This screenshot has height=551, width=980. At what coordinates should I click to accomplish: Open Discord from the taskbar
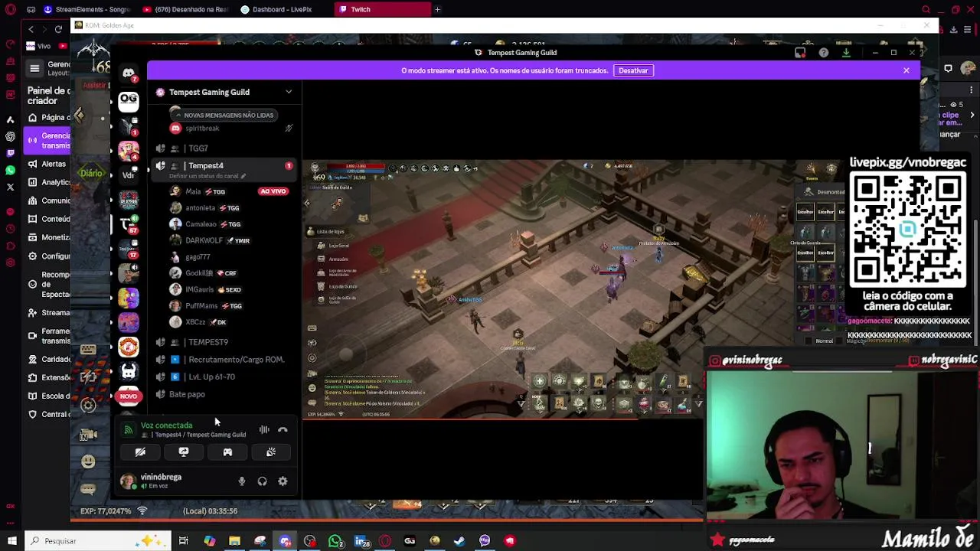pyautogui.click(x=285, y=541)
